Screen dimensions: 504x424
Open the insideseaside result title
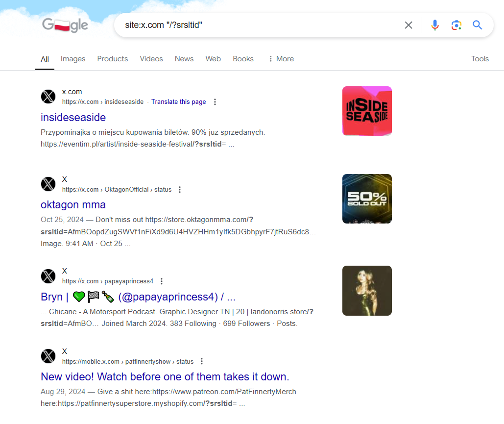click(x=73, y=118)
